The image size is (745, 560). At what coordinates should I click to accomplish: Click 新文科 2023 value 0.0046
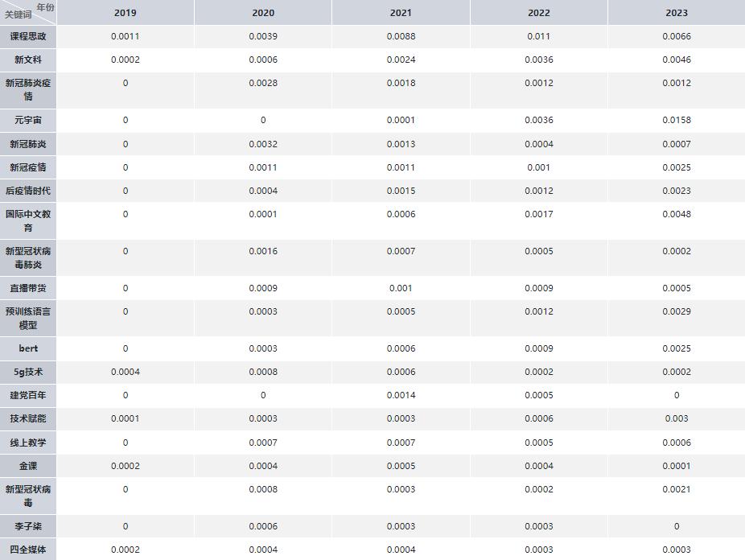click(677, 60)
